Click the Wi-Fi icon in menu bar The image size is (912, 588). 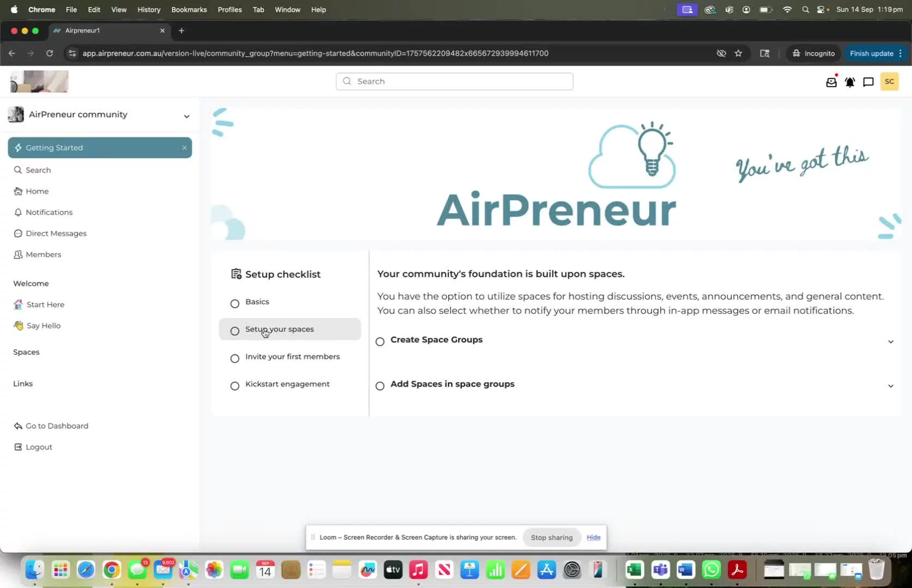[787, 9]
